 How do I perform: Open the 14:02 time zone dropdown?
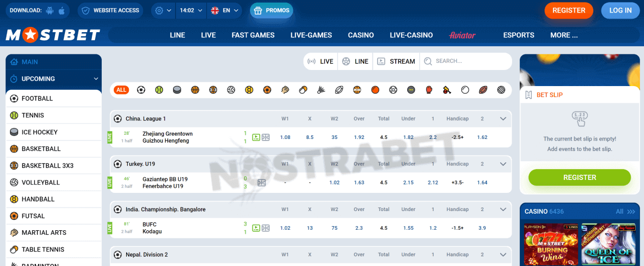191,10
